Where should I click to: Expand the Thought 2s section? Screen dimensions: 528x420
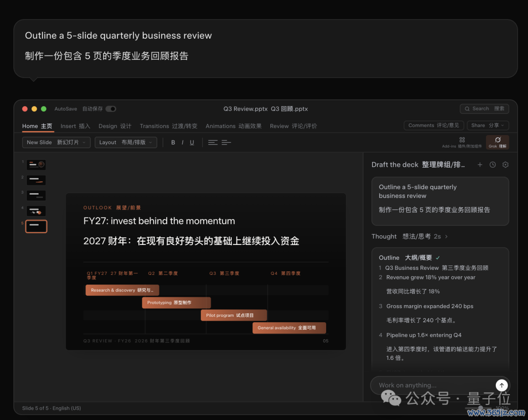tap(410, 237)
